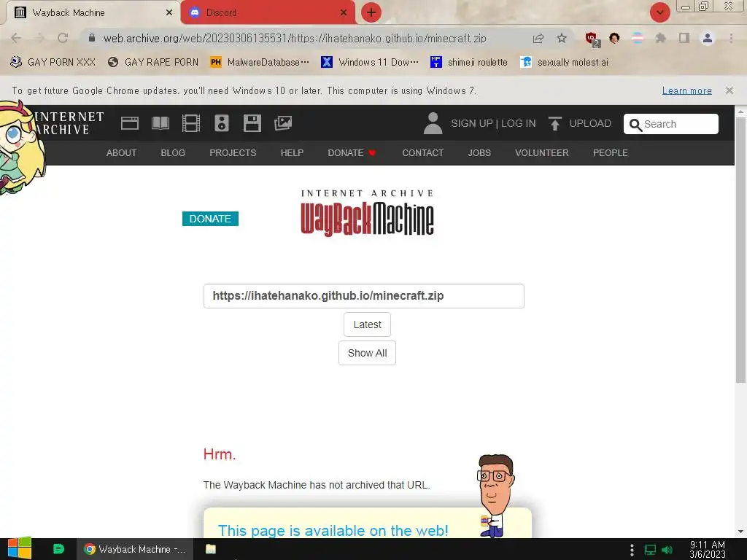Open the BLOG menu item
This screenshot has width=747, height=560.
point(172,153)
